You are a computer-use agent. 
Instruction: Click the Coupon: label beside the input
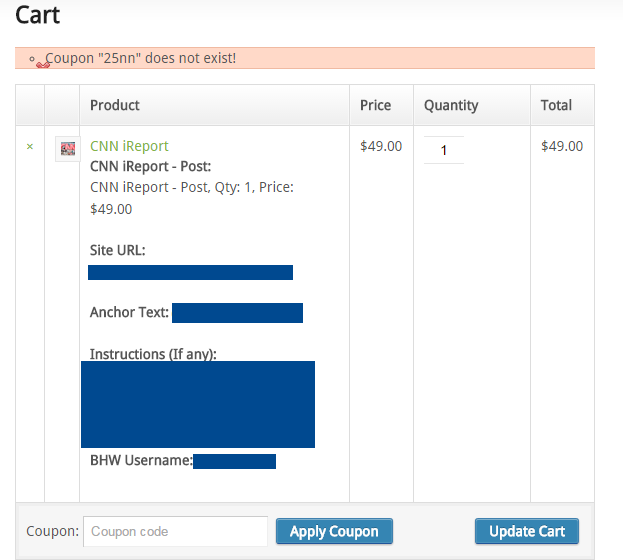52,531
